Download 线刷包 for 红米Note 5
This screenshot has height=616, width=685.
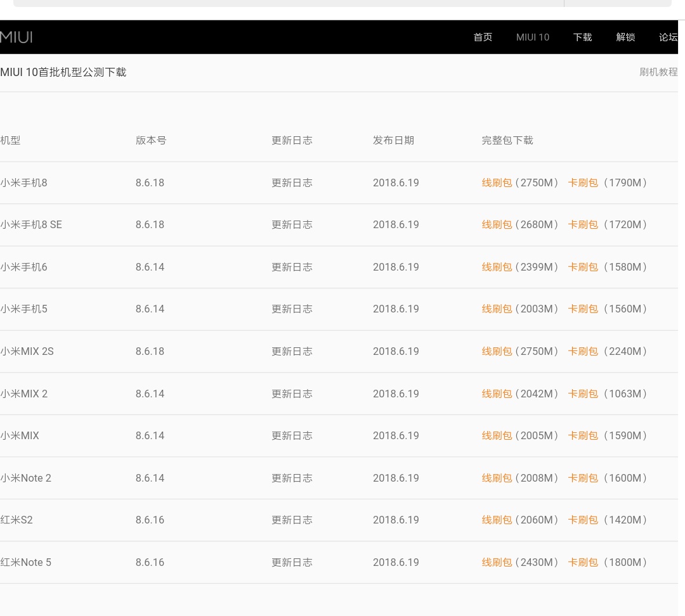(497, 562)
